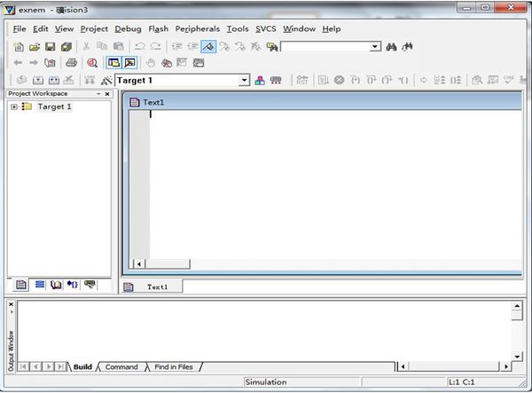Undo the last edit with the Undo arrow

pyautogui.click(x=140, y=46)
